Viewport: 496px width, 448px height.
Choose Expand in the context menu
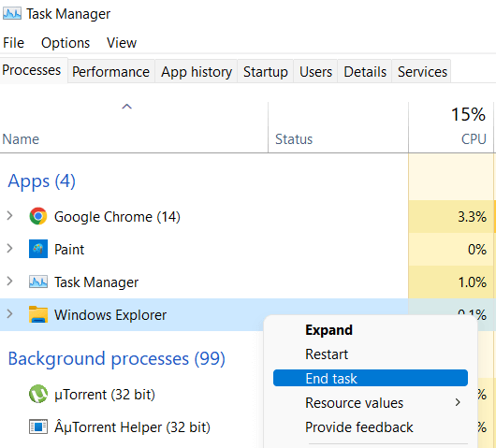click(x=371, y=330)
